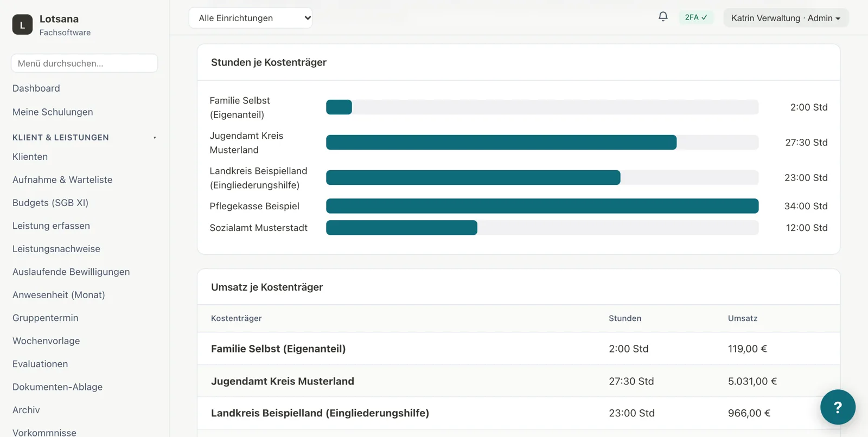Select the Familie Selbst (Eigenanteil) table row

(x=519, y=349)
